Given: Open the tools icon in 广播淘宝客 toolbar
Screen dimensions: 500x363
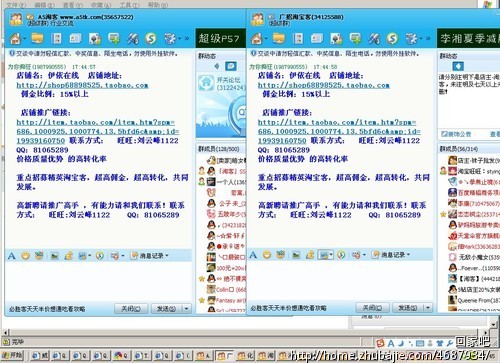Looking at the screenshot, I should [x=374, y=39].
